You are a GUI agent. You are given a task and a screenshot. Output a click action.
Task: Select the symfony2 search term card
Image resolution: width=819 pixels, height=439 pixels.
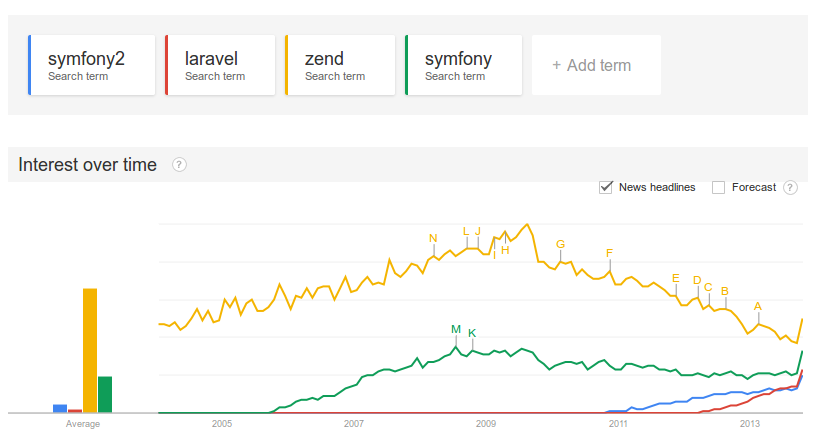(91, 65)
